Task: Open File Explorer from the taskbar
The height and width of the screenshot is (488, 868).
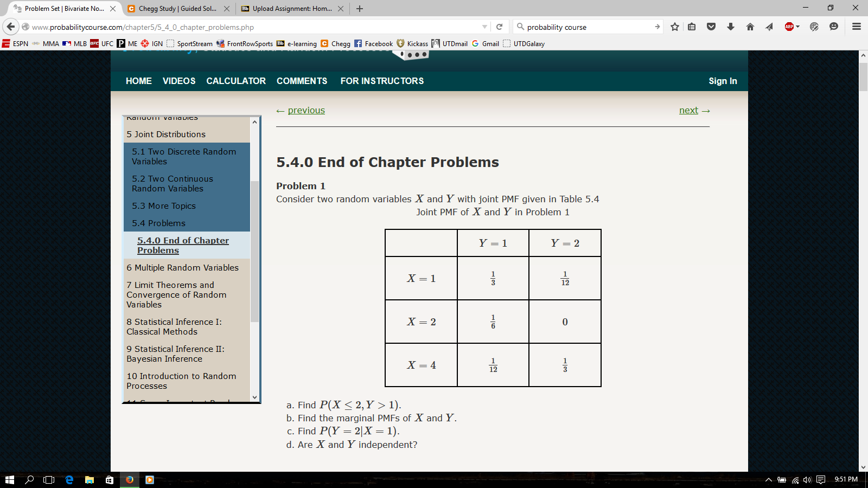Action: pyautogui.click(x=88, y=480)
